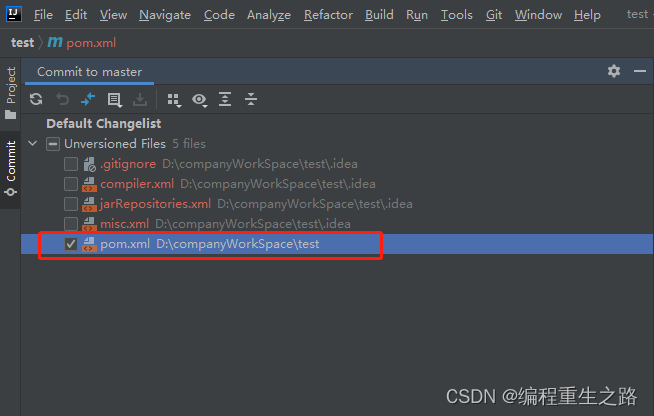Collapse the Unversioned Files node
Image resolution: width=654 pixels, height=416 pixels.
tap(33, 144)
